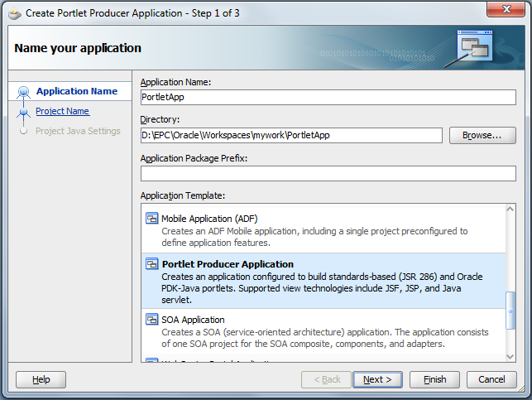Select the Mobile Application (ADF) template title
This screenshot has height=400, width=532.
(209, 219)
